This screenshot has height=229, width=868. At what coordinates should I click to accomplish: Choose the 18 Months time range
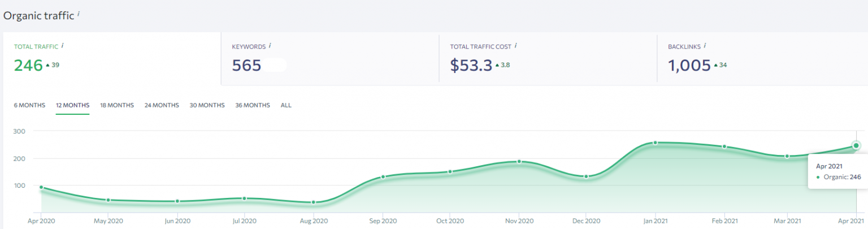coord(117,105)
